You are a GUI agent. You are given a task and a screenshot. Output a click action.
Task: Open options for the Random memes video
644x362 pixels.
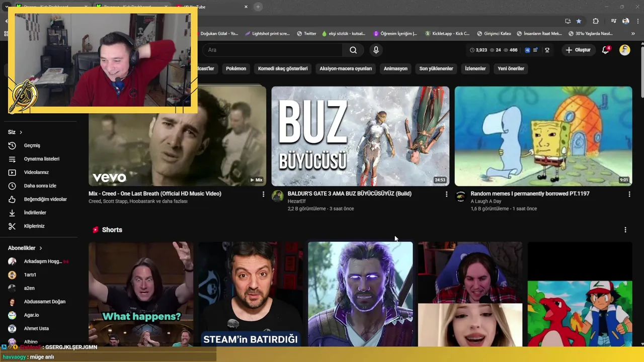click(x=629, y=194)
